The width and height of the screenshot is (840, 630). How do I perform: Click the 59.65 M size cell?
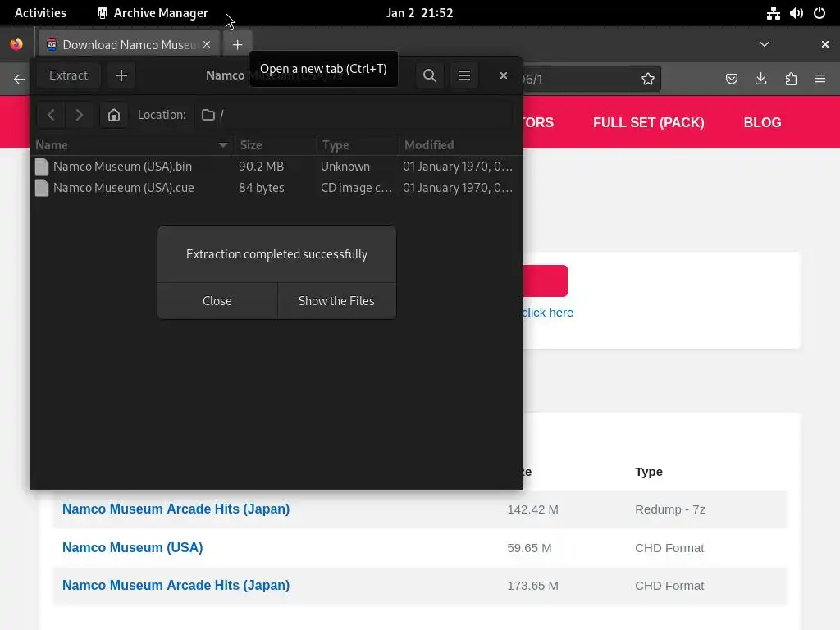(x=529, y=548)
